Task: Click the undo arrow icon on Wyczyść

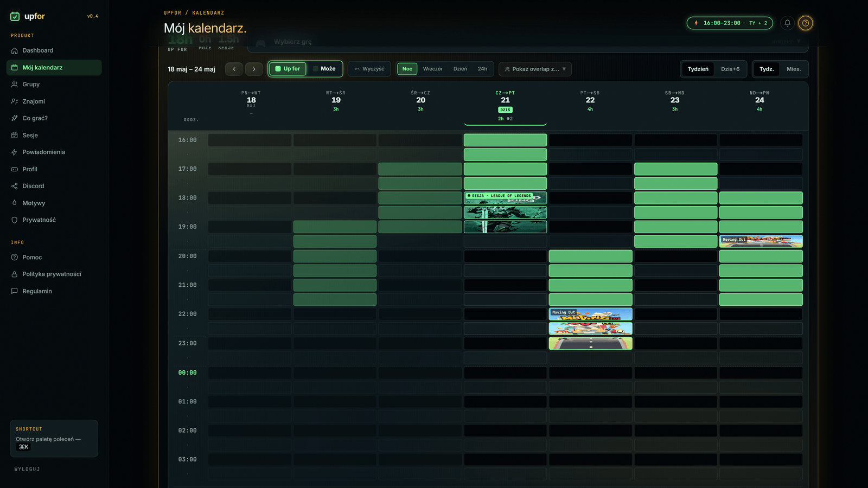Action: click(x=357, y=69)
